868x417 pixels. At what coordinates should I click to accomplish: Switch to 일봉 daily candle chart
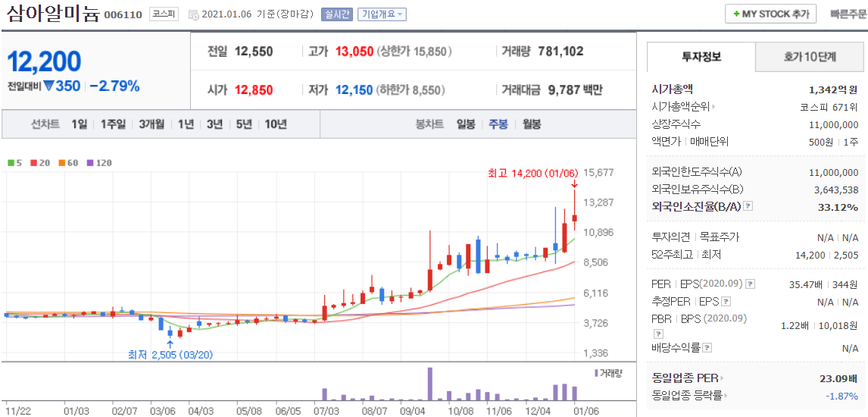(x=466, y=124)
